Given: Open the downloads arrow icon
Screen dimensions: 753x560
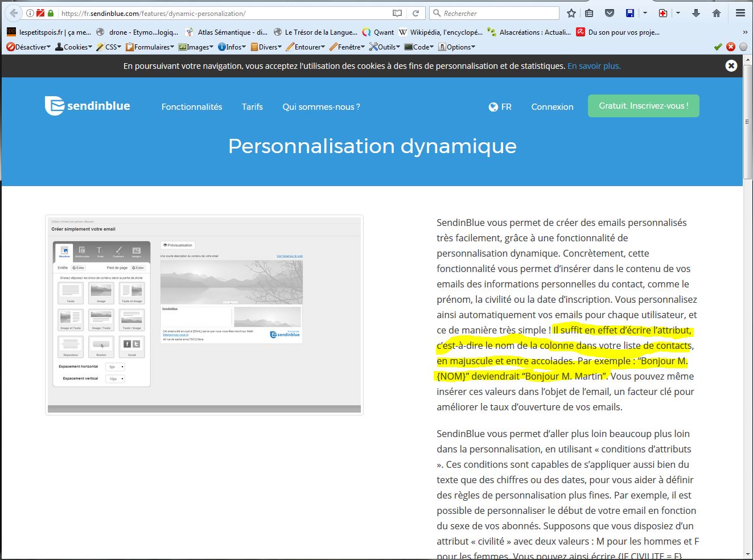Looking at the screenshot, I should point(696,13).
